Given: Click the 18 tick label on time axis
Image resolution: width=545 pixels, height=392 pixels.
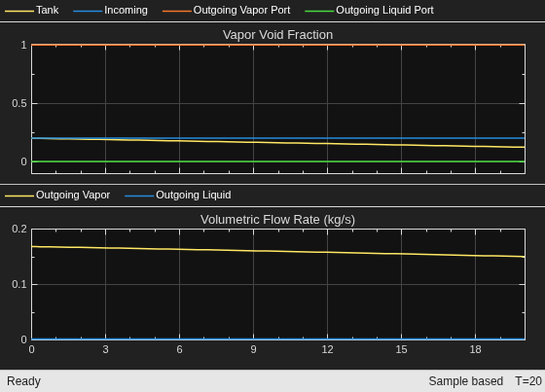Looking at the screenshot, I should click(475, 349).
